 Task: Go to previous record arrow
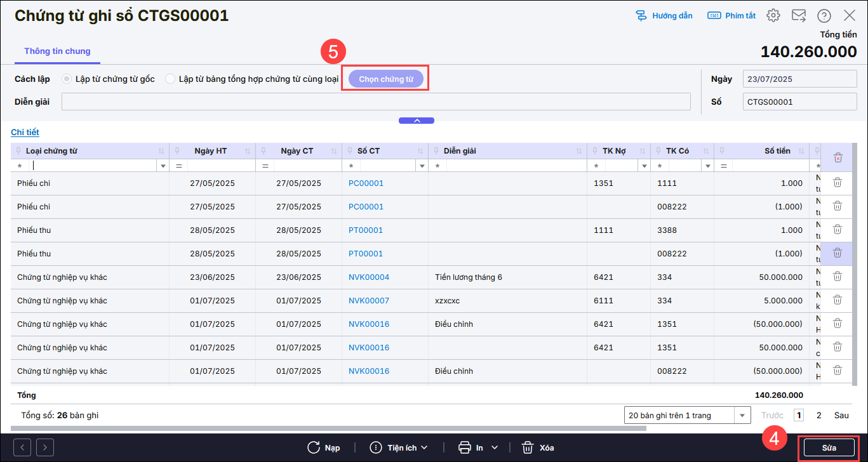(x=22, y=447)
